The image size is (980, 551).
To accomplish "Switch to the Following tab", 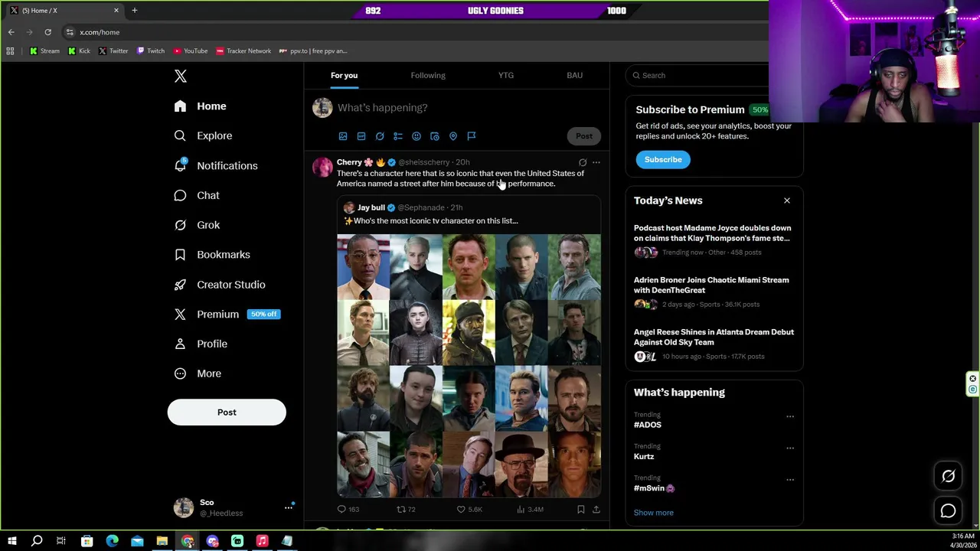I will (x=428, y=75).
